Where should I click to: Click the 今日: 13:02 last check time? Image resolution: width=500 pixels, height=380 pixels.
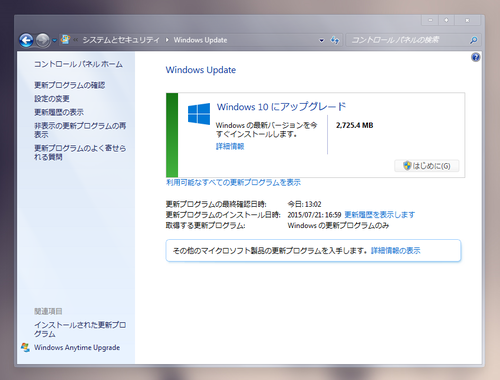click(305, 204)
